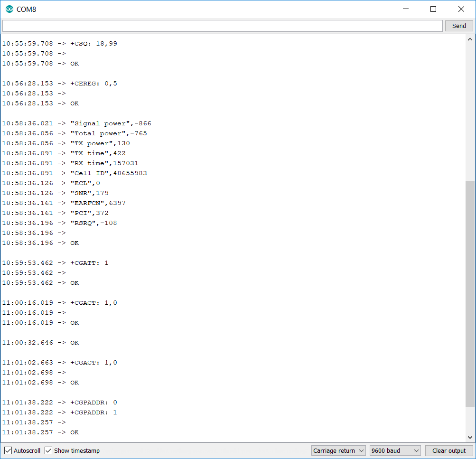476x459 pixels.
Task: Open the 9600 baud rate dropdown
Action: (395, 450)
